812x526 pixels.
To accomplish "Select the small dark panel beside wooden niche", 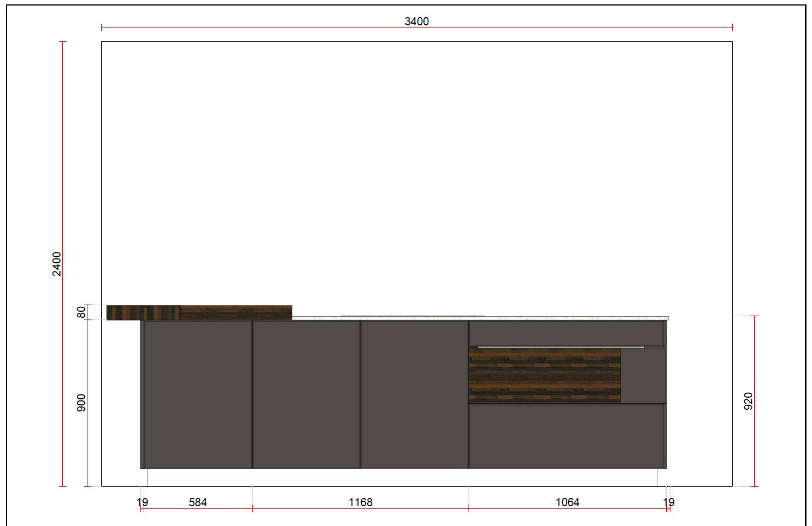I will click(642, 376).
